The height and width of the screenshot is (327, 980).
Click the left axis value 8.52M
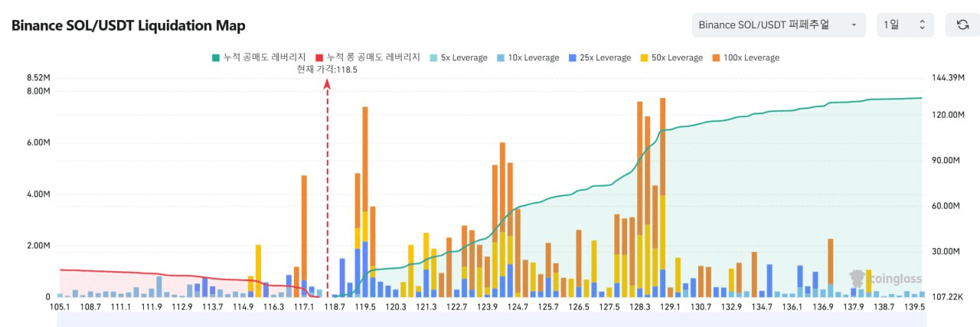coord(38,78)
